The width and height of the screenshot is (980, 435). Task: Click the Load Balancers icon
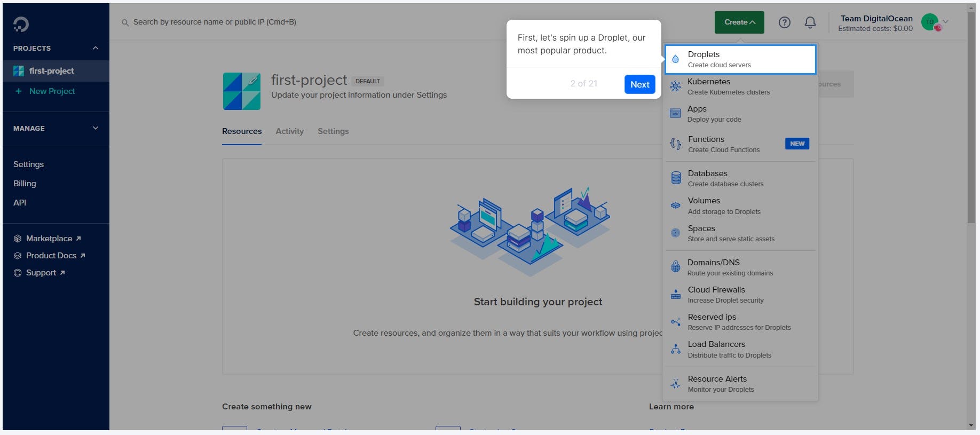(675, 349)
